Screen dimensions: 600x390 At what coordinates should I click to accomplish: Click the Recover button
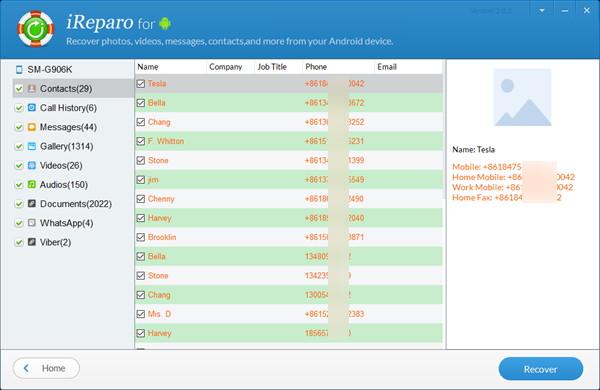541,369
